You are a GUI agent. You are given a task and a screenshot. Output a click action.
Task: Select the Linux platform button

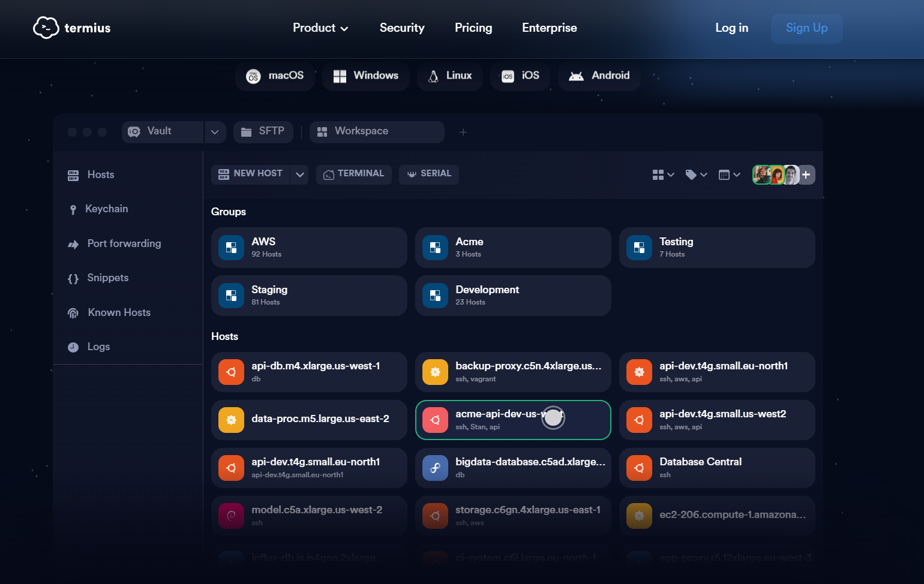(x=450, y=76)
